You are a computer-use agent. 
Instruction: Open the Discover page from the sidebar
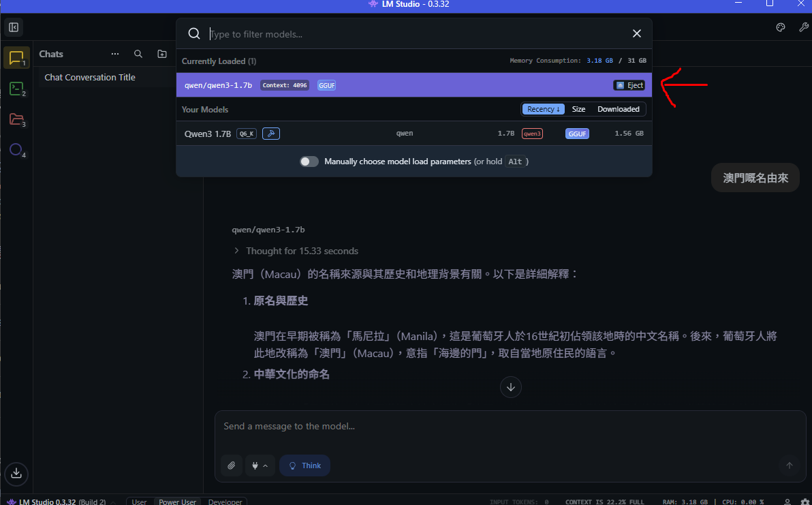coord(16,150)
